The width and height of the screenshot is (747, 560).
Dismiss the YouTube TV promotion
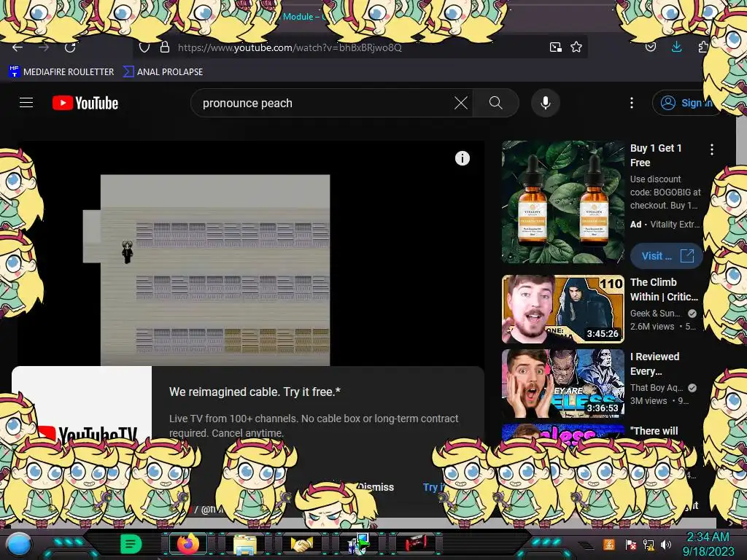point(376,487)
